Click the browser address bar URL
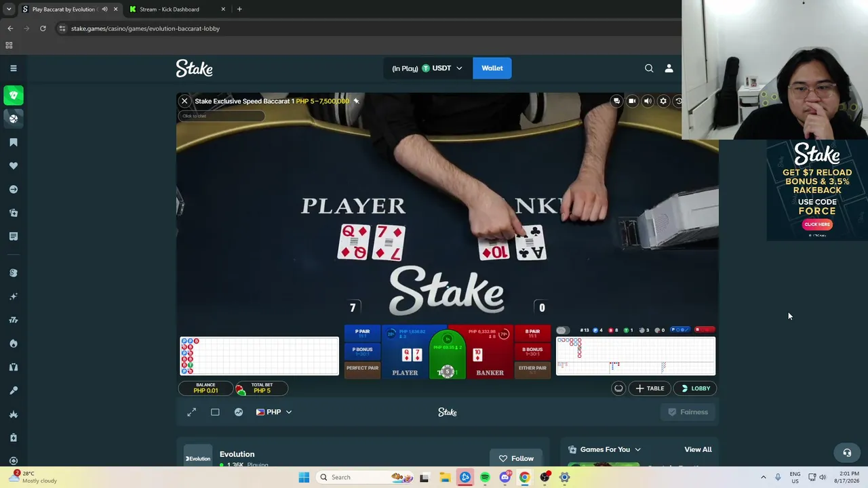 tap(146, 28)
